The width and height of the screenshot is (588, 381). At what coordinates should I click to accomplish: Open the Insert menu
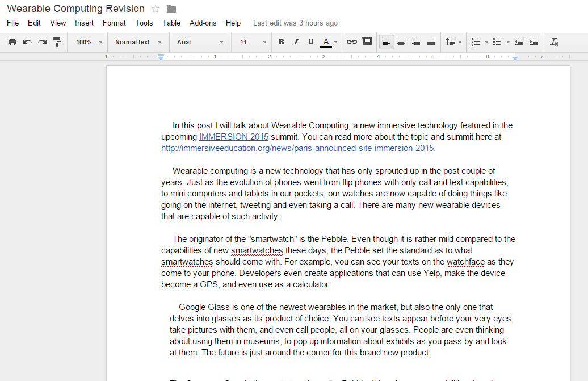[84, 23]
